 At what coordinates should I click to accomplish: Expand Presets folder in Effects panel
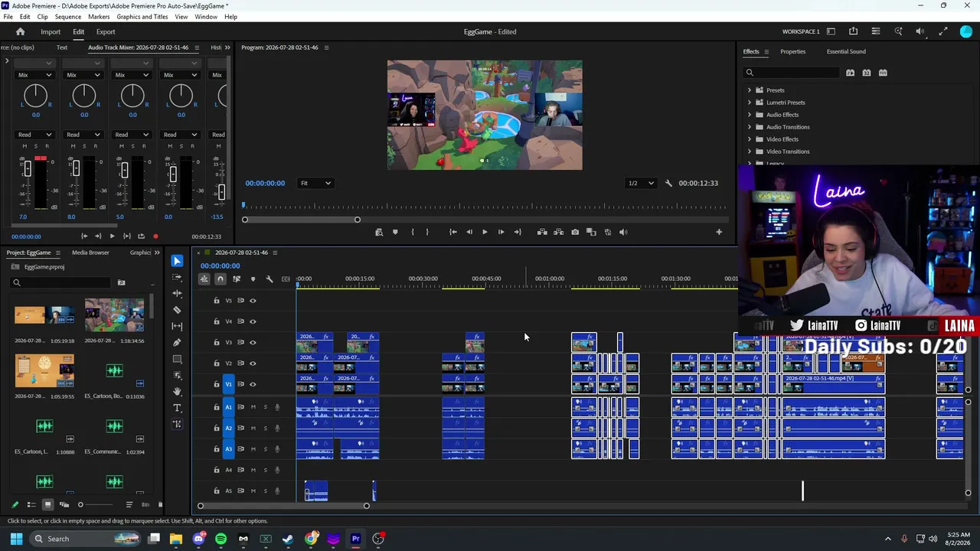click(x=750, y=90)
